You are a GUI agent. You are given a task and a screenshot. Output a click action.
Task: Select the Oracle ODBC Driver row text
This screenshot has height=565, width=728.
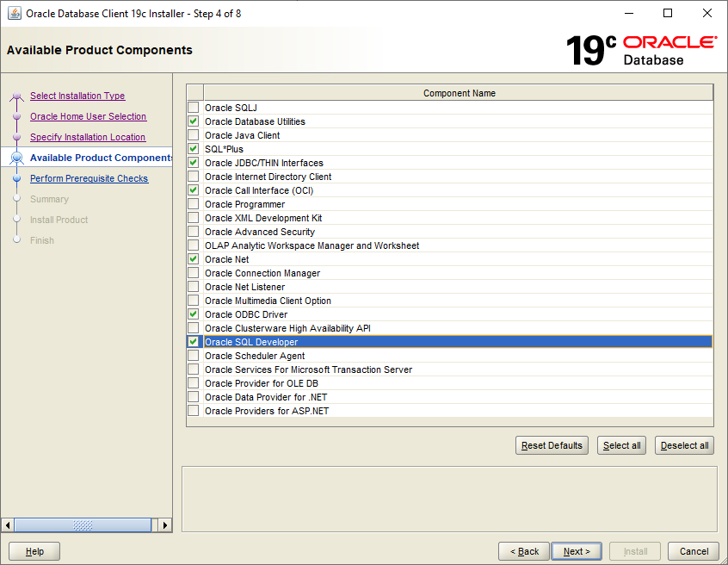coord(246,314)
